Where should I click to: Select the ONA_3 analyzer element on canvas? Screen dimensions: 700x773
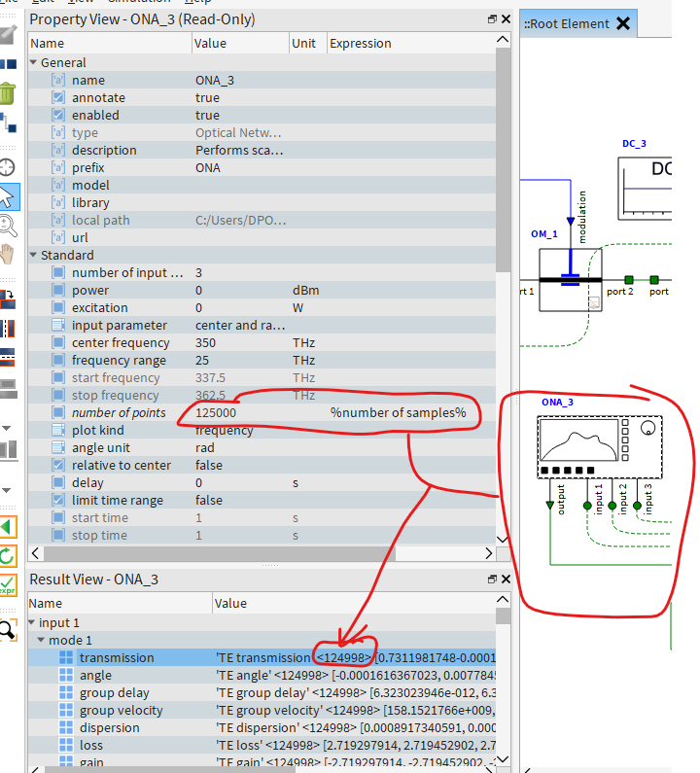[600, 447]
